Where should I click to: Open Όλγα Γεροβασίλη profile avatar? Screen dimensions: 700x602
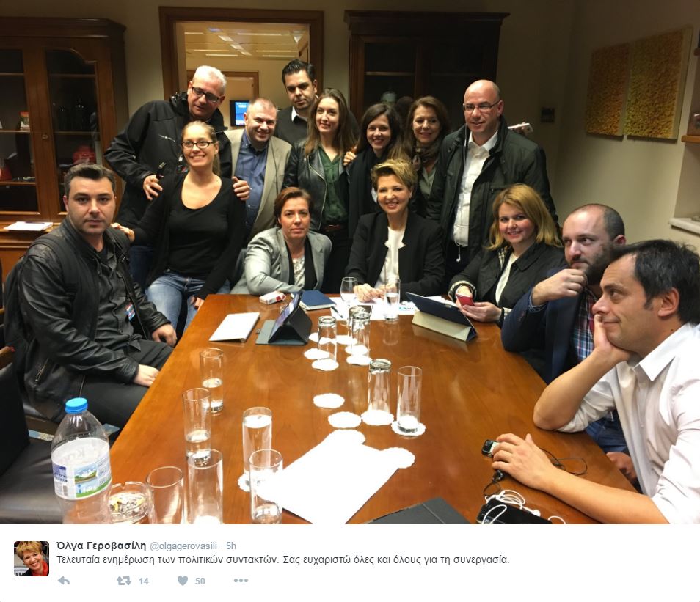click(32, 559)
